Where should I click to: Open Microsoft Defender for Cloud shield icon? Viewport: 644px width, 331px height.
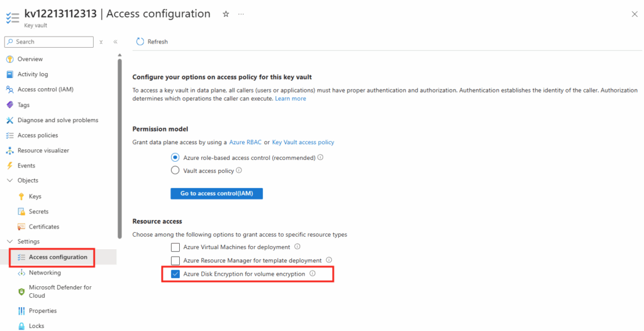[21, 291]
